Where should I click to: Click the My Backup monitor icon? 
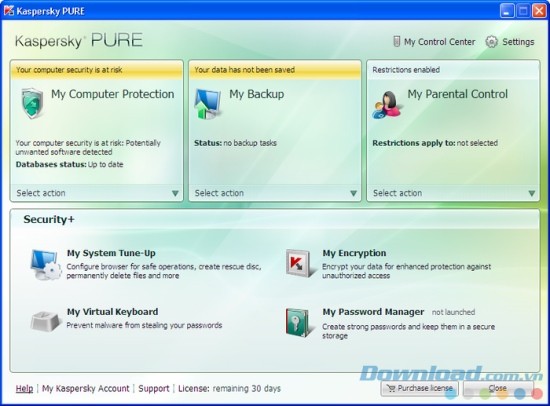point(208,104)
